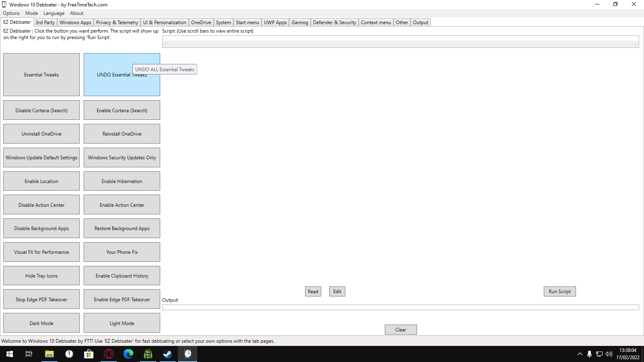The height and width of the screenshot is (362, 644).
Task: Click the Read button
Action: click(x=313, y=292)
